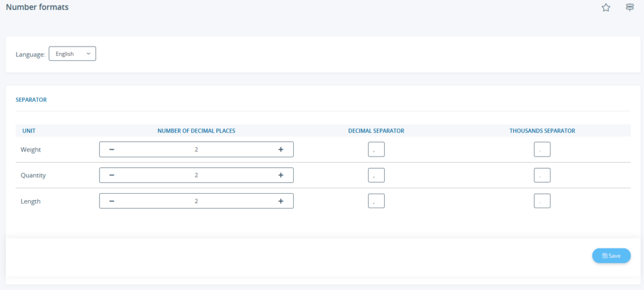This screenshot has width=644, height=290.
Task: Click DECIMAL SEPARATOR column header
Action: (376, 131)
